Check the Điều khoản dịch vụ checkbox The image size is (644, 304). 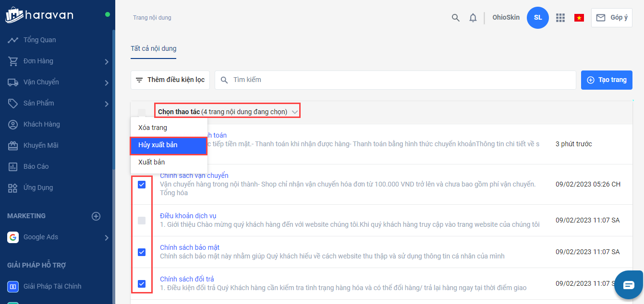(x=142, y=221)
